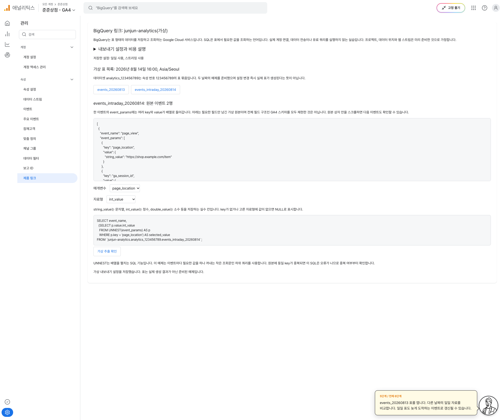Select 보고 ID in sidebar

pyautogui.click(x=47, y=168)
